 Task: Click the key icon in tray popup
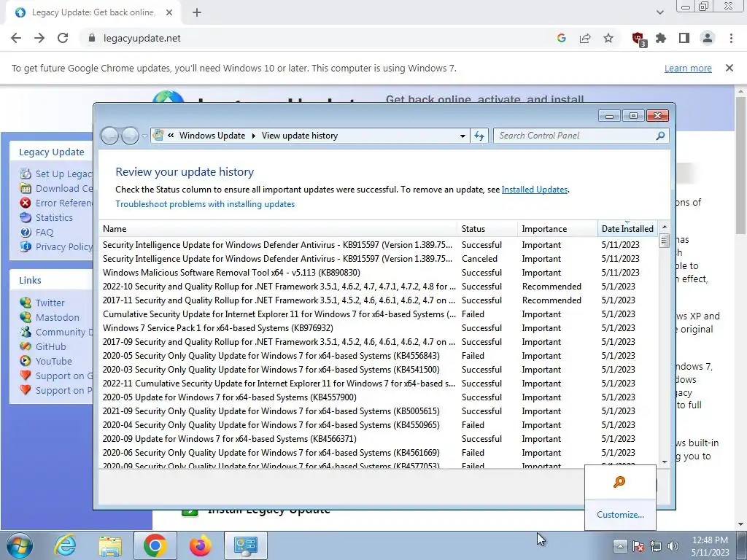click(619, 482)
